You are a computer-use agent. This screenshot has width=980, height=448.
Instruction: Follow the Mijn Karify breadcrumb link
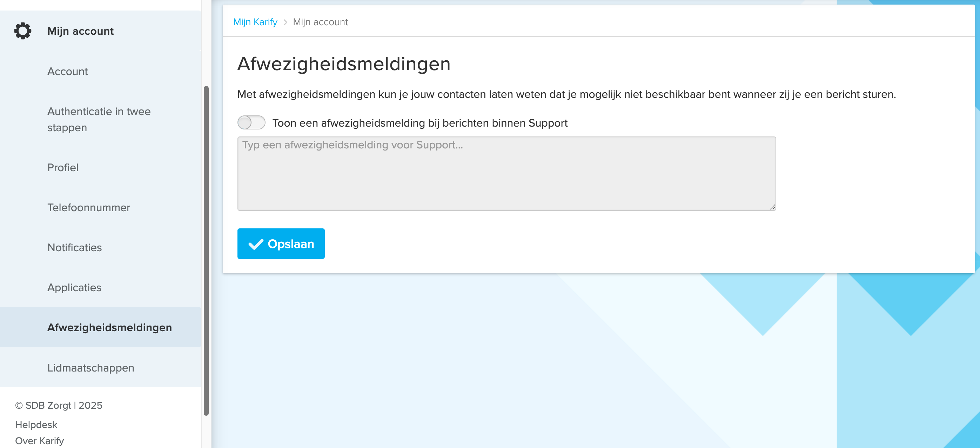255,22
